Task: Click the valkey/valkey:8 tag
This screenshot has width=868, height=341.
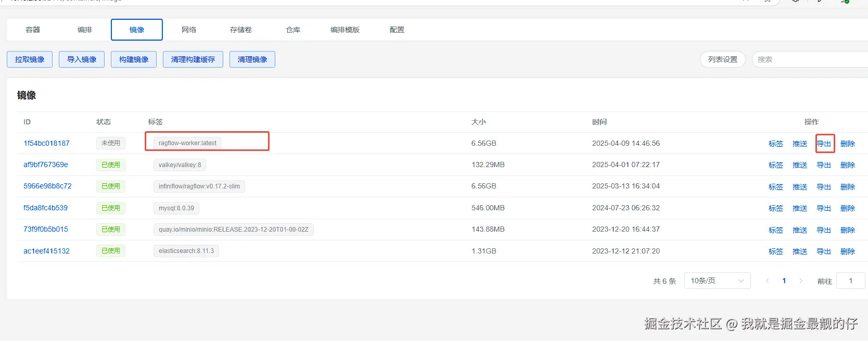Action: point(180,165)
